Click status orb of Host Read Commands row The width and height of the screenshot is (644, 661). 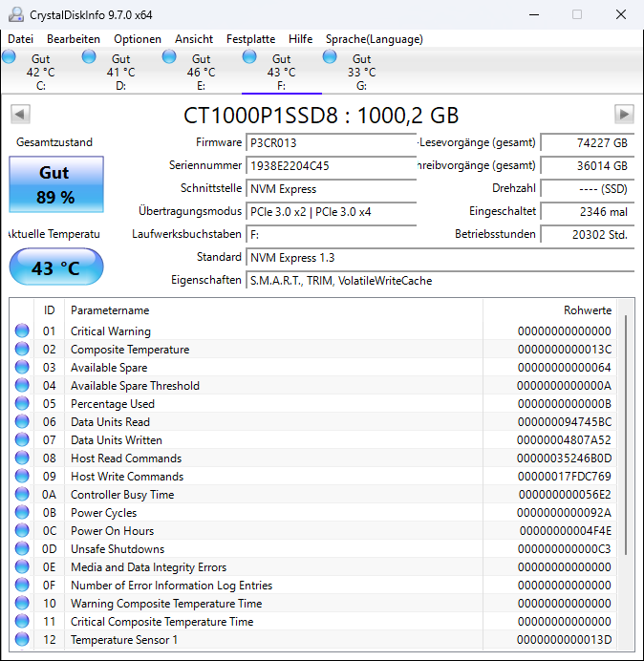[22, 458]
